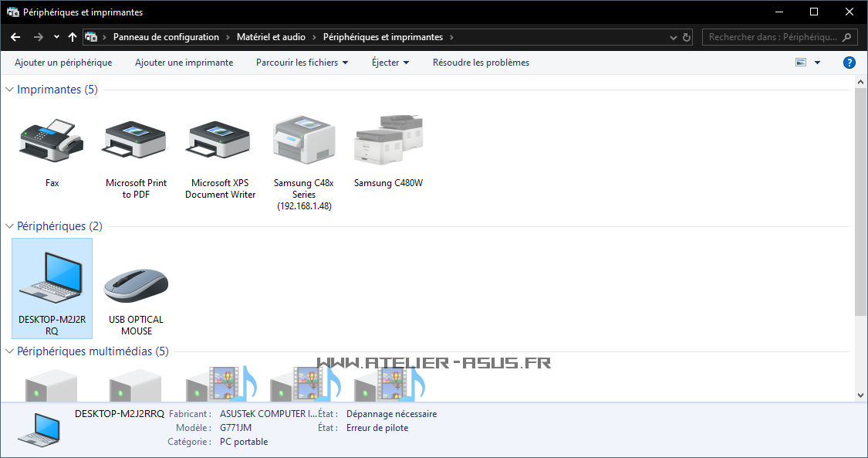Click Résoudre les problèmes

point(481,63)
